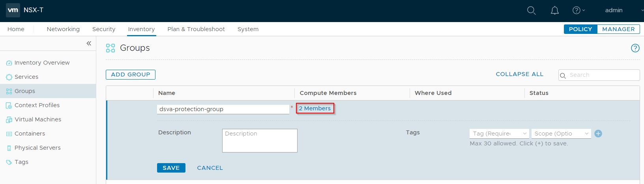Click the ADD GROUP button
This screenshot has height=184, width=644.
[x=131, y=74]
